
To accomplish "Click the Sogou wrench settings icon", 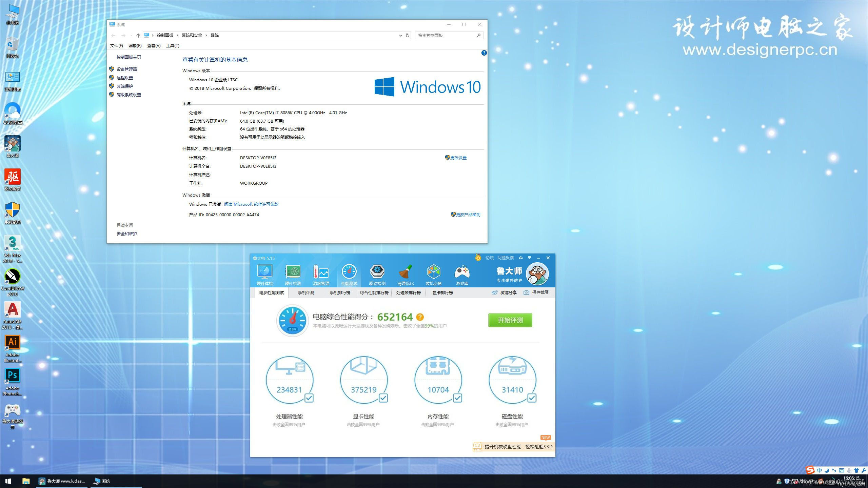I will [864, 470].
